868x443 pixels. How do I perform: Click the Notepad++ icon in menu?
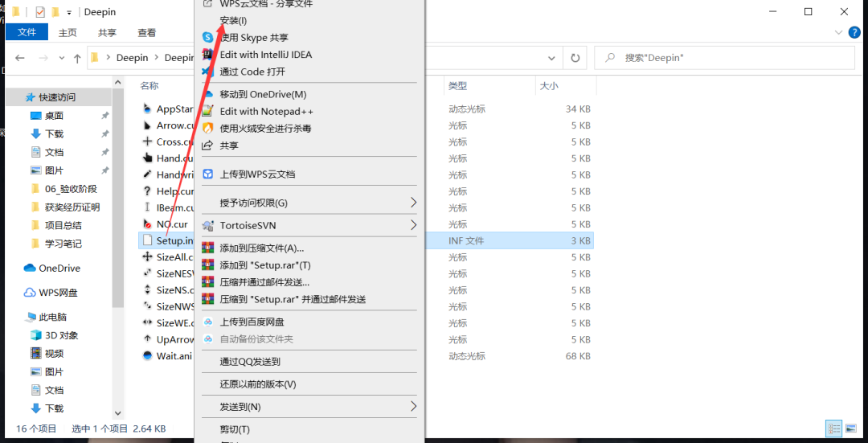(x=207, y=111)
